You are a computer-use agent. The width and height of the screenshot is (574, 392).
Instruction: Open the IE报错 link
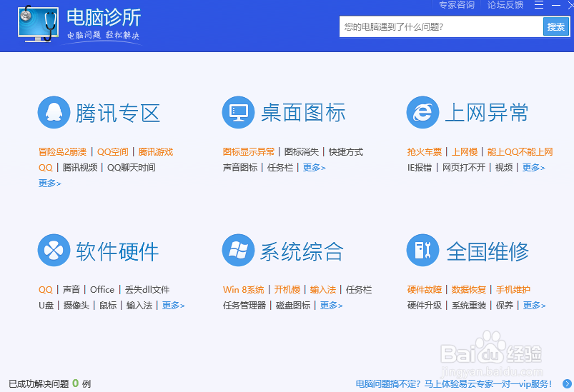click(420, 168)
